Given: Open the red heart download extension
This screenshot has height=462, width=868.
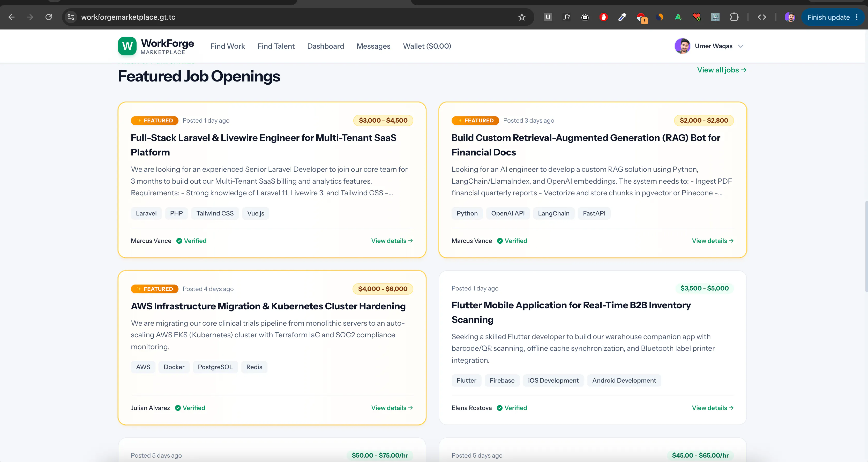Looking at the screenshot, I should point(697,17).
